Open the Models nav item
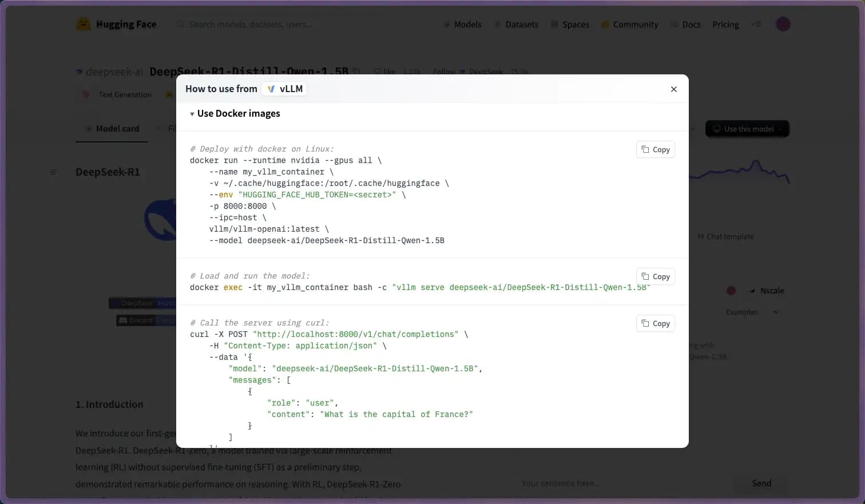This screenshot has width=865, height=504. 462,25
